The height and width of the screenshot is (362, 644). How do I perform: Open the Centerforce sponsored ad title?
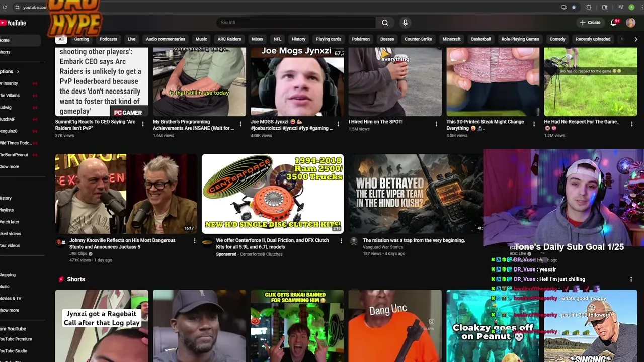[x=272, y=243]
